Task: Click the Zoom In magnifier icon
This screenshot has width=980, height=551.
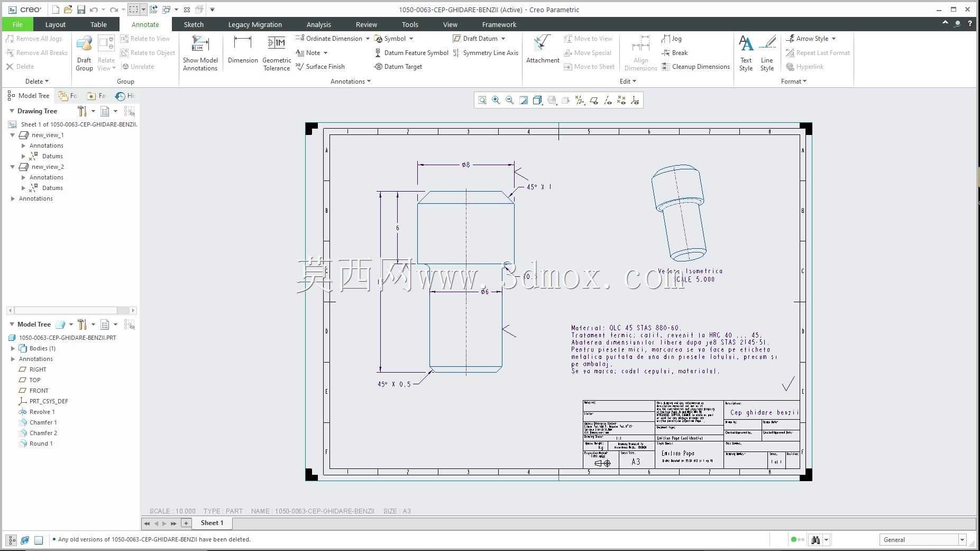Action: click(x=496, y=100)
